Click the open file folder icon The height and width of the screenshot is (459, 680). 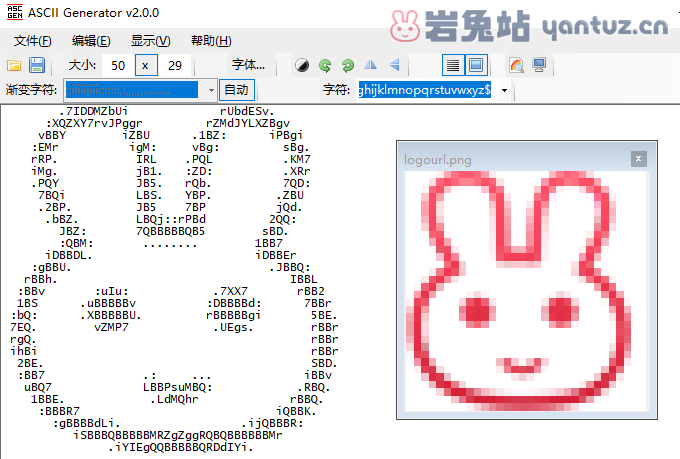point(14,65)
